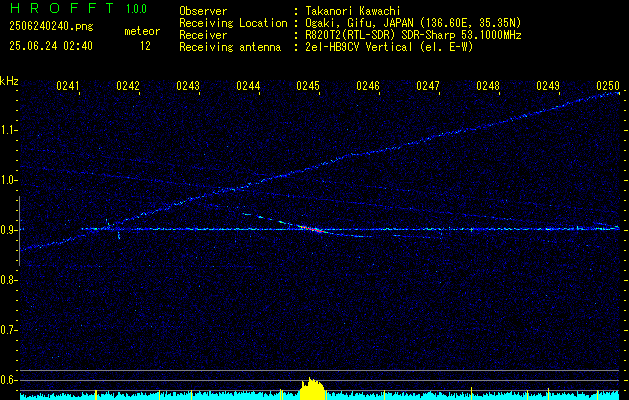Viewport: 629px width, 400px height.
Task: Click the 0245 time marker
Action: [308, 86]
